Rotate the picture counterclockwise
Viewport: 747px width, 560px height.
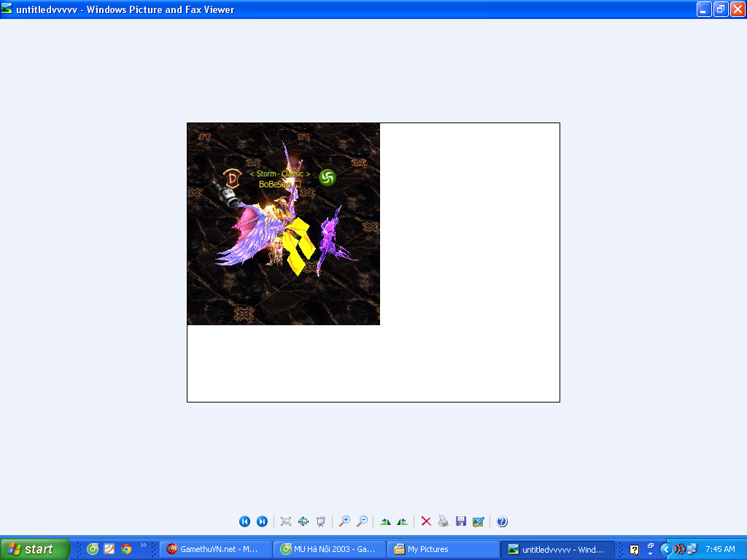(x=403, y=521)
